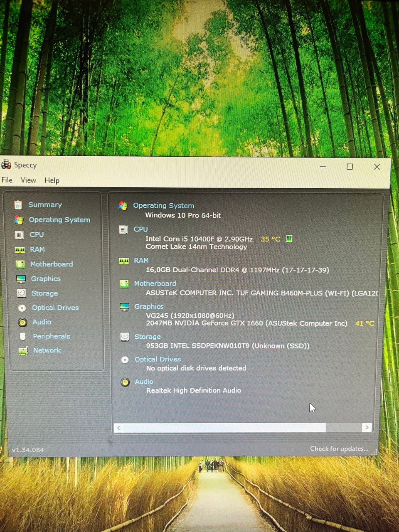399x532 pixels.
Task: Click the Audio speaker icon in summary pane
Action: point(125,382)
